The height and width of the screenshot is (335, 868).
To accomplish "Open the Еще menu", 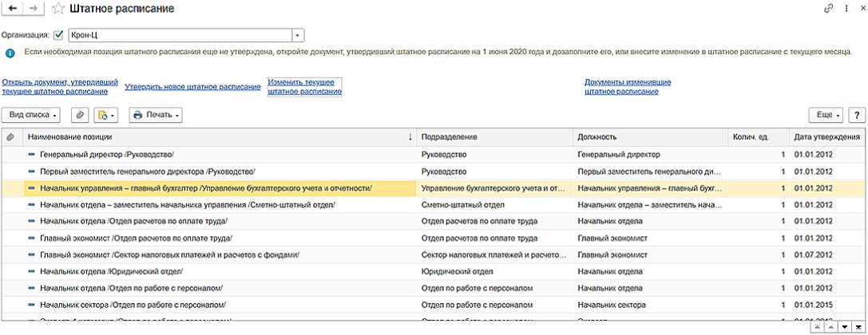I will (x=826, y=115).
